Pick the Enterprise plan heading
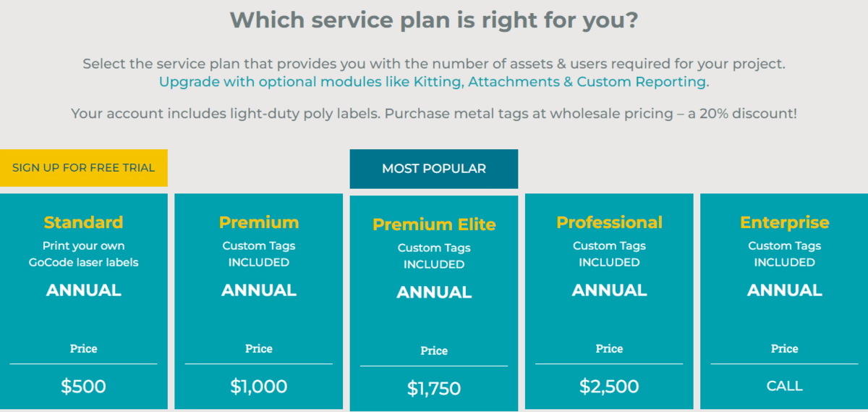 784,222
